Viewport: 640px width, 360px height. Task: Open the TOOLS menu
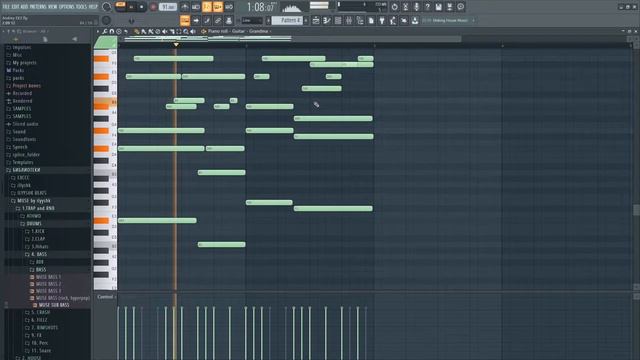[x=82, y=7]
